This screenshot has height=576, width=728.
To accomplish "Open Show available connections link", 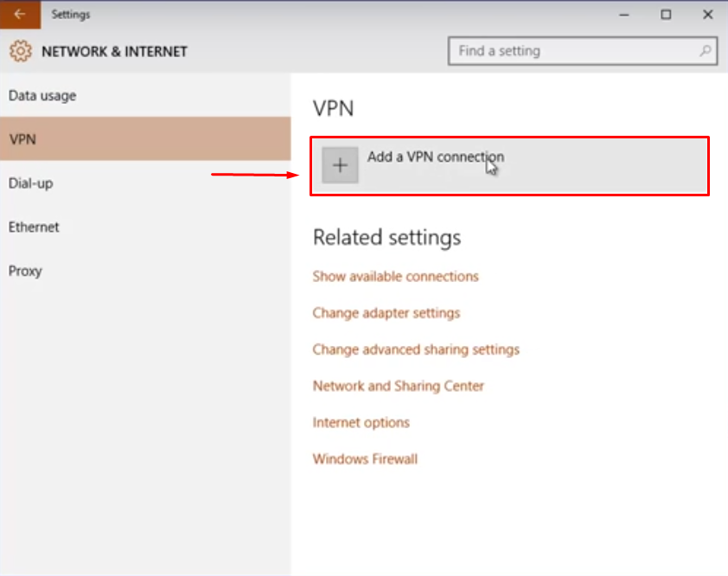I will pyautogui.click(x=396, y=277).
